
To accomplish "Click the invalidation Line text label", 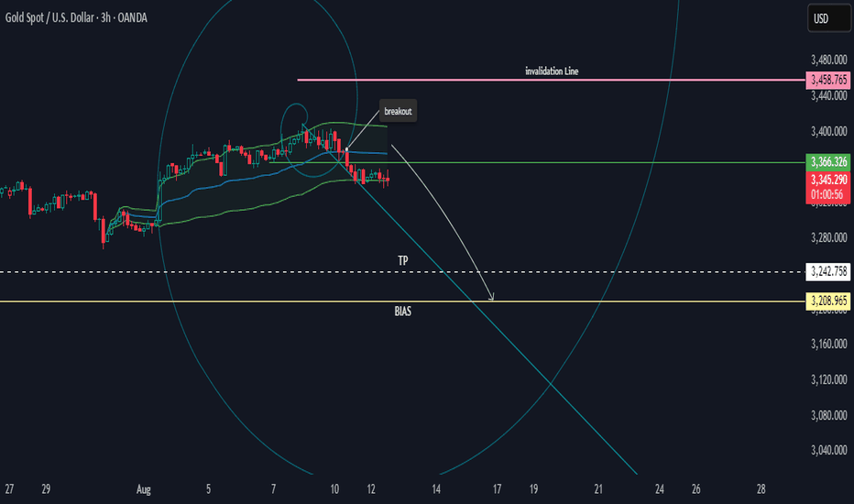I will pos(552,71).
